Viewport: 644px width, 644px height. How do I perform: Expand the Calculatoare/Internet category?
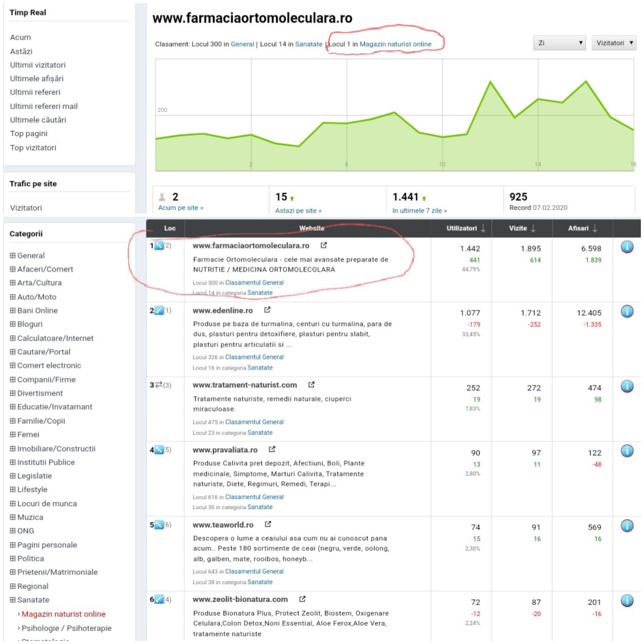(13, 338)
